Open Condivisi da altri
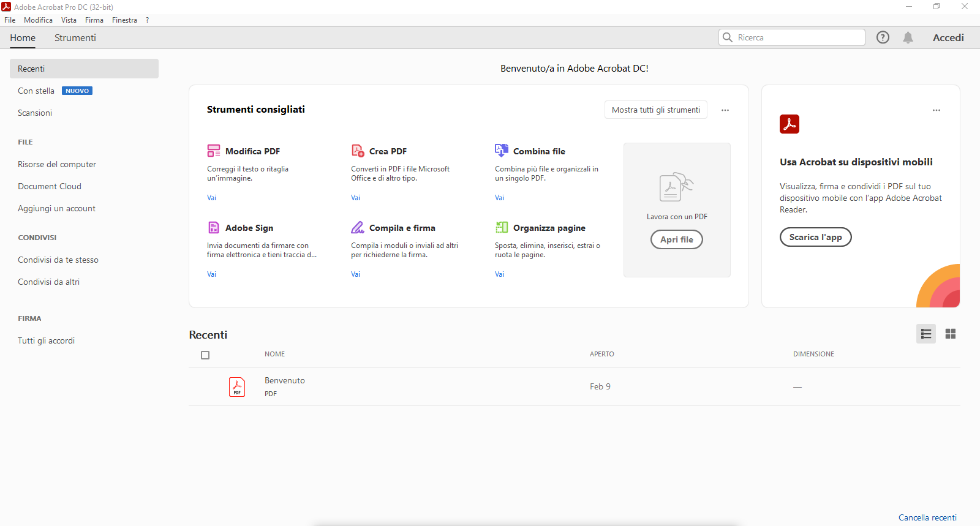The height and width of the screenshot is (526, 980). coord(48,282)
